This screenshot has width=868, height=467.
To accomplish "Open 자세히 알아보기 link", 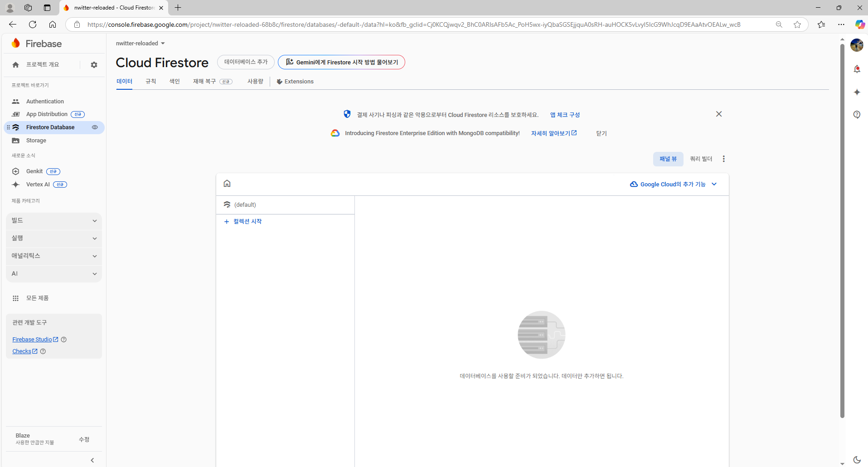I will pyautogui.click(x=554, y=133).
